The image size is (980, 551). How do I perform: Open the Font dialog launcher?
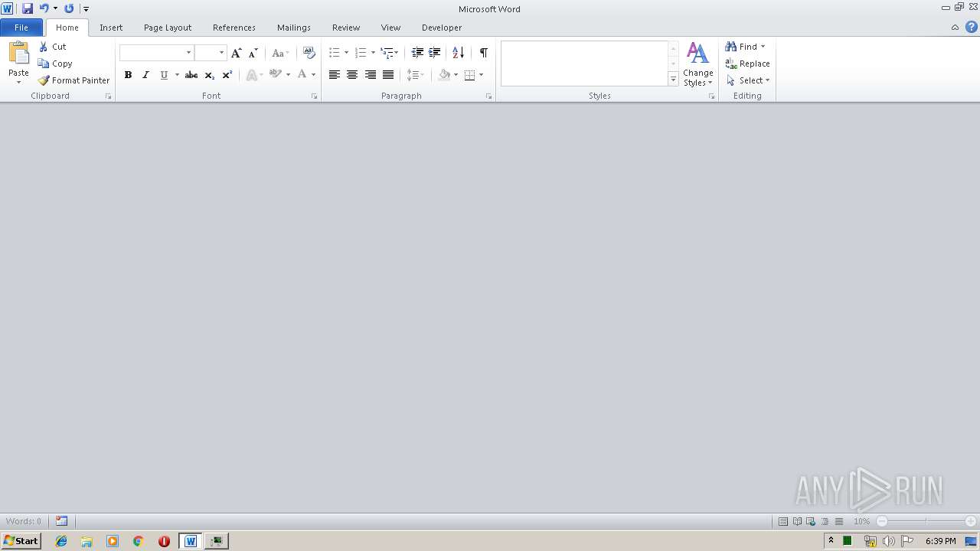click(314, 96)
